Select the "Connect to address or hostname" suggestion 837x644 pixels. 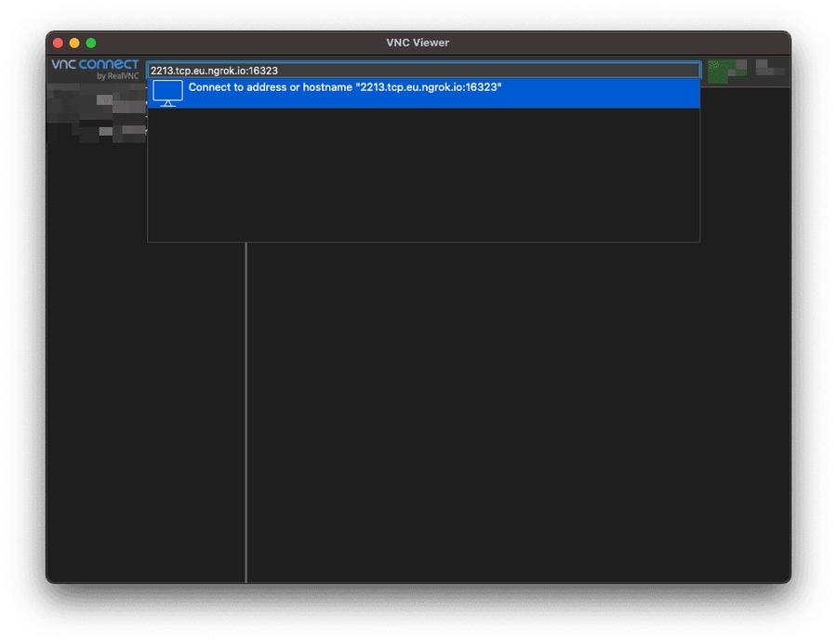[x=422, y=93]
